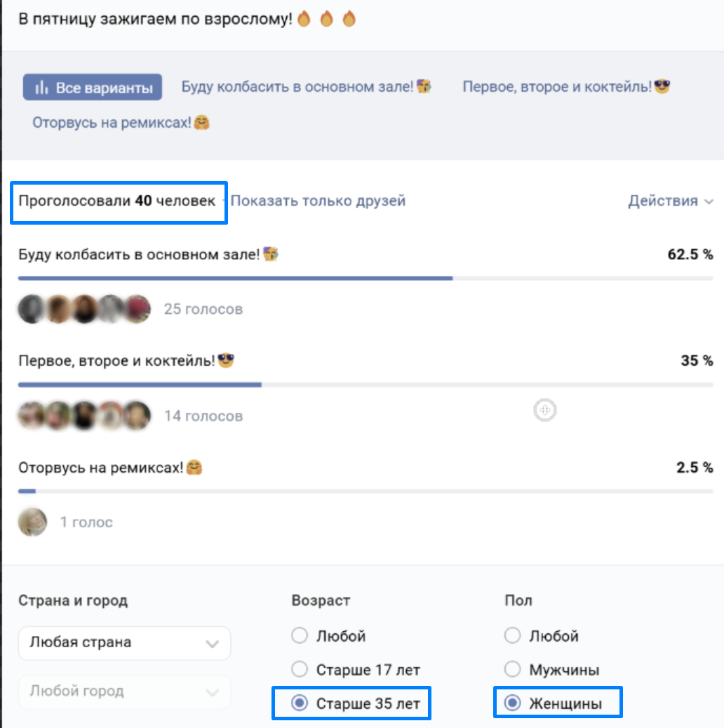Click the Показать только друзей link
Screen dimensions: 724x728
pos(318,201)
